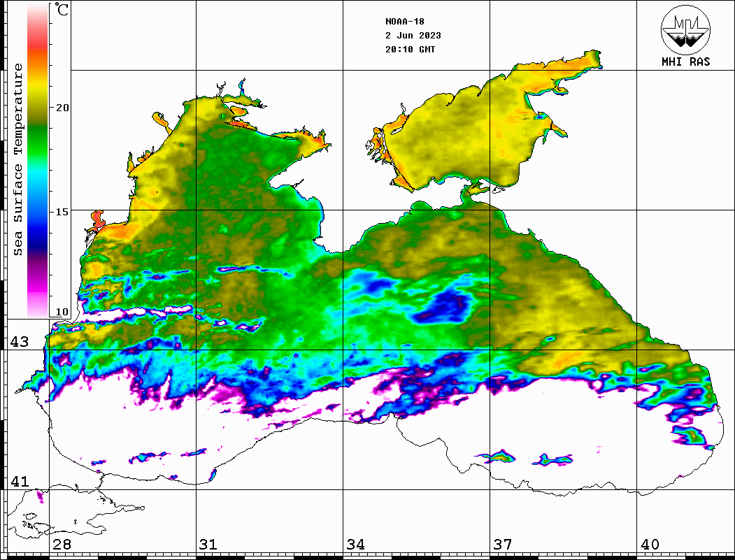735x560 pixels.
Task: Click the MHI RAS logo emblem
Action: (686, 29)
